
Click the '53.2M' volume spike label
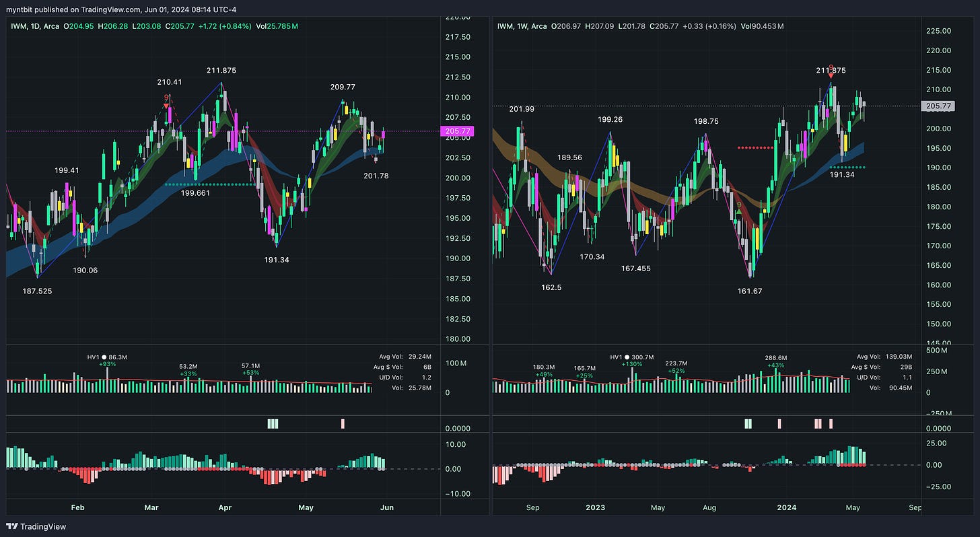click(188, 367)
